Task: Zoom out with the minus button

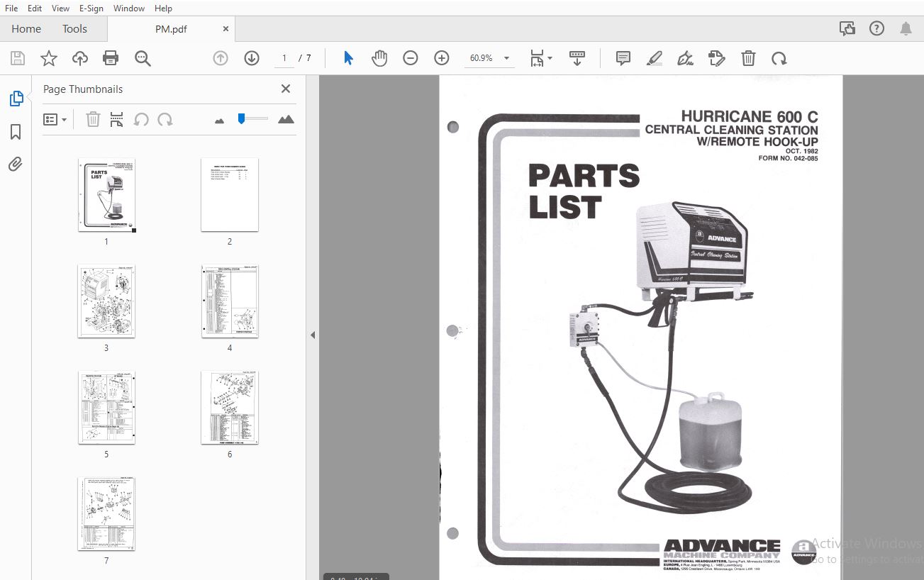Action: [411, 58]
